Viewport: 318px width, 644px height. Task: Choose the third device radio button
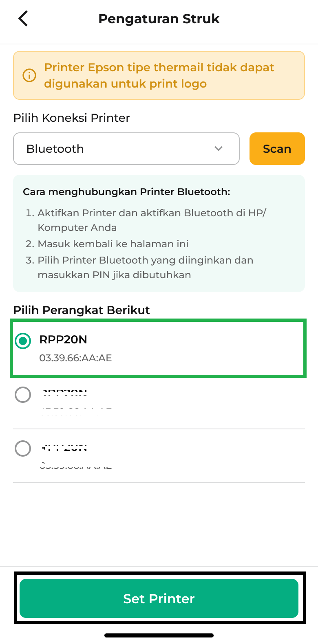coord(23,448)
